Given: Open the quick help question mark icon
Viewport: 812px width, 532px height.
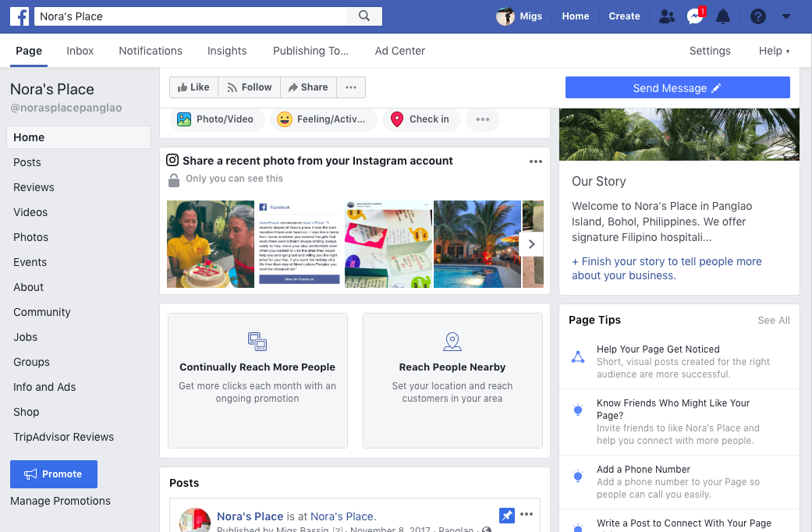Looking at the screenshot, I should (757, 16).
